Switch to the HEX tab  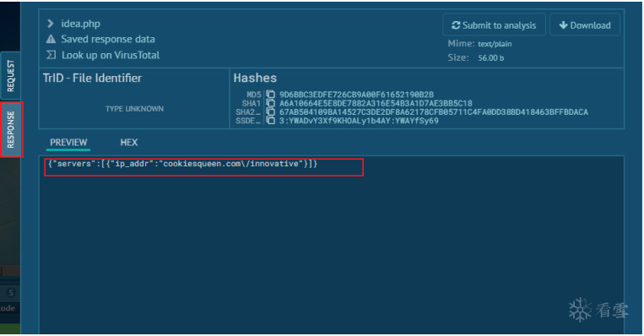click(128, 143)
